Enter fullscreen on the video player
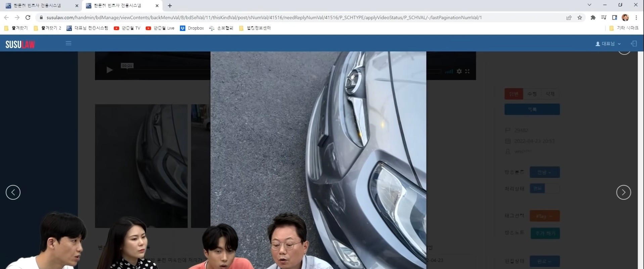This screenshot has height=269, width=644. coord(467,71)
